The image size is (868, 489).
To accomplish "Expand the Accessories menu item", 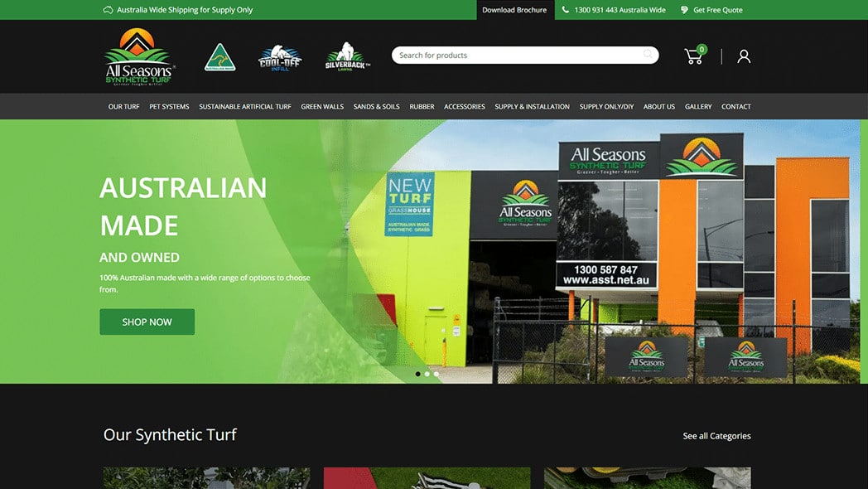I will (x=464, y=106).
